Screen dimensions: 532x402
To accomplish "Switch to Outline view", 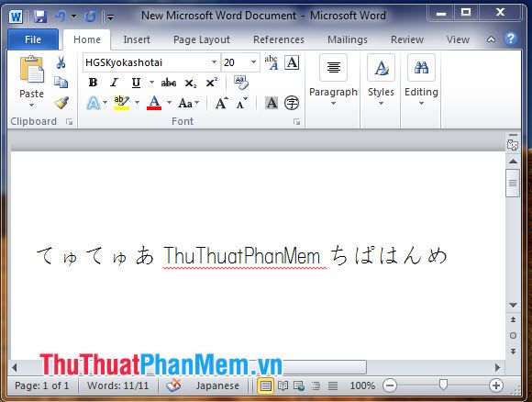I will 316,385.
